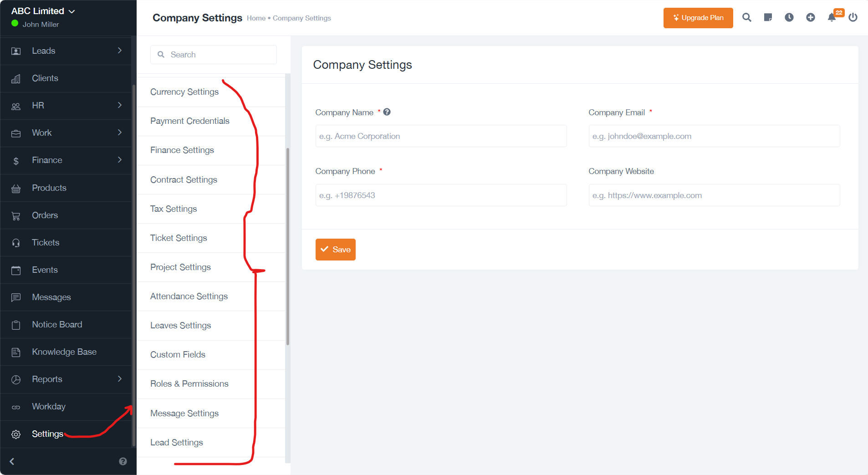The image size is (868, 475).
Task: Focus the Company Email input field
Action: (x=714, y=136)
